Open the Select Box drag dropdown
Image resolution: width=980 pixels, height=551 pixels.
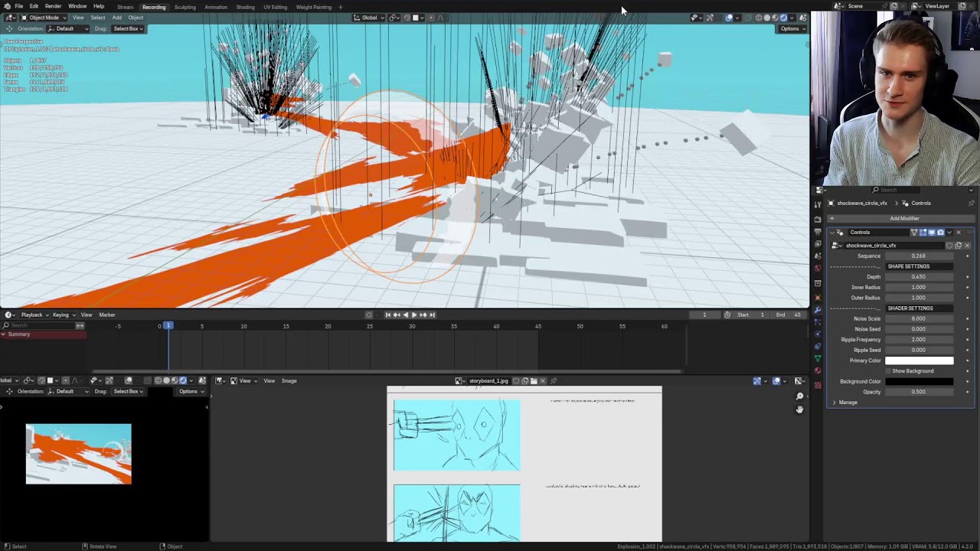click(129, 29)
